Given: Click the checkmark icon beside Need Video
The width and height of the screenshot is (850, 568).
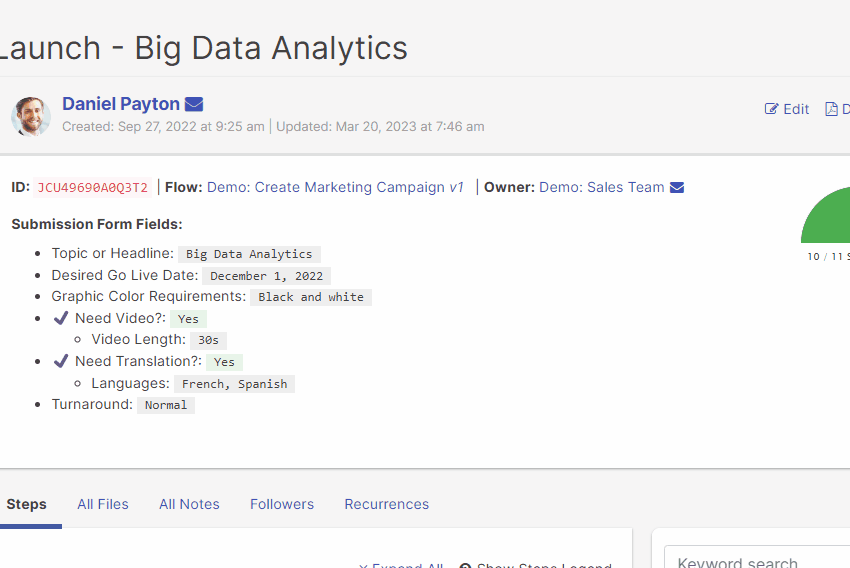Looking at the screenshot, I should tap(61, 318).
